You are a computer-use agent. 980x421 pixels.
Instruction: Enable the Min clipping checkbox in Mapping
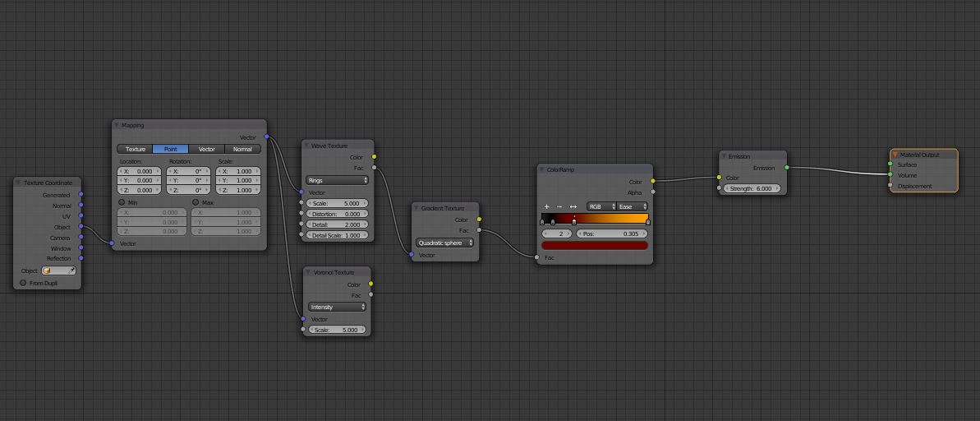122,202
